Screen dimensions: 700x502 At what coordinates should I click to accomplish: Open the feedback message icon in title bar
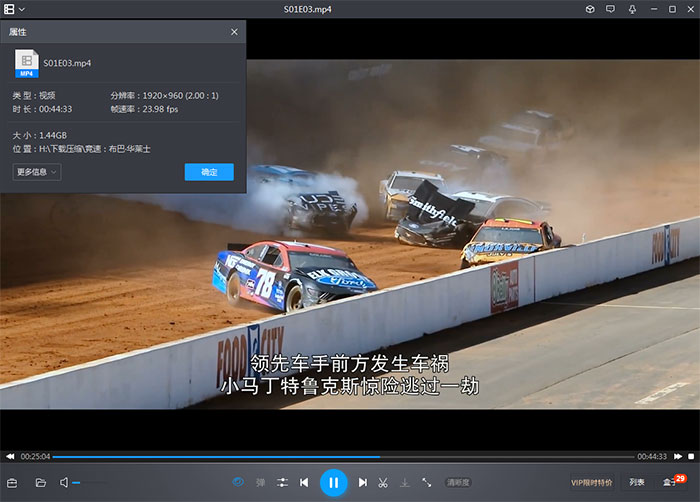[x=611, y=9]
